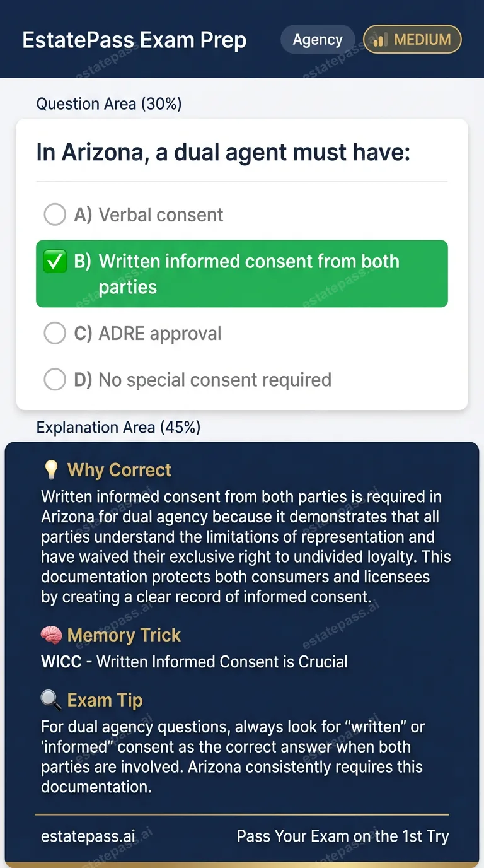Click the Why Correct section heading
Screen dimensions: 484x868
(x=119, y=470)
